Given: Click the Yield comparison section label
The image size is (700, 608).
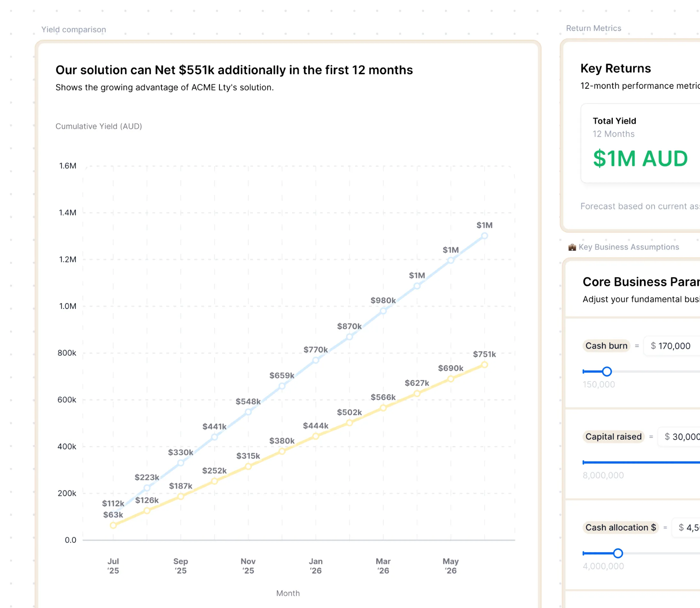Looking at the screenshot, I should [x=73, y=29].
